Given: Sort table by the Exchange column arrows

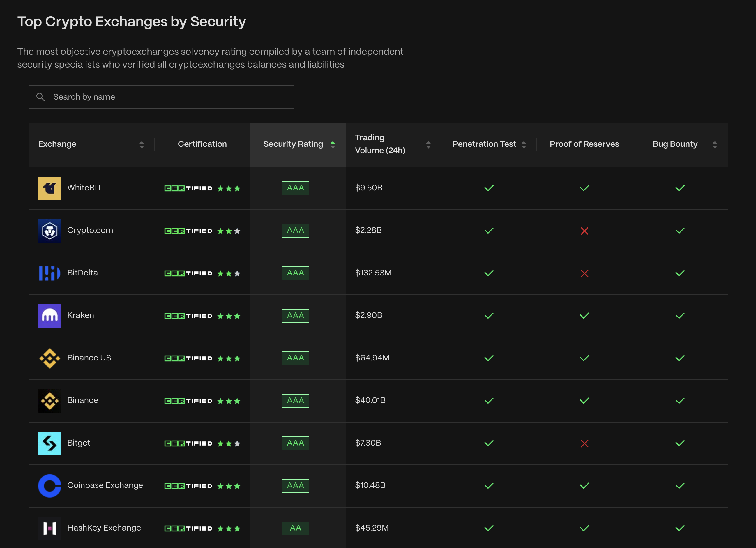Looking at the screenshot, I should point(142,145).
